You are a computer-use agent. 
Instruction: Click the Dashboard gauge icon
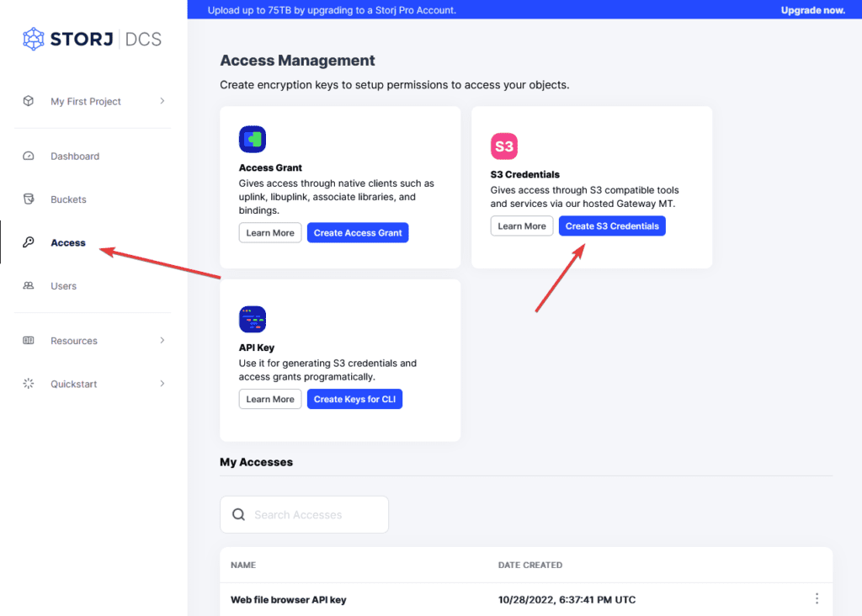tap(29, 156)
